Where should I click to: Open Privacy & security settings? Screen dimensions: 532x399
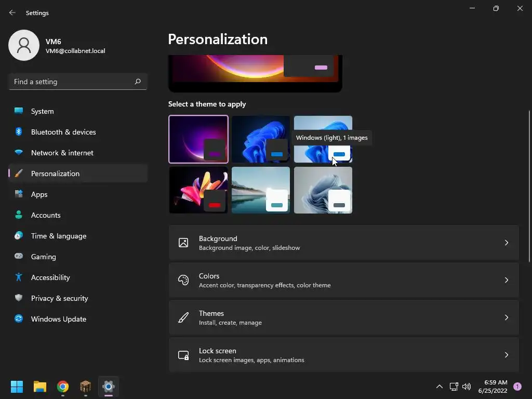tap(78, 298)
